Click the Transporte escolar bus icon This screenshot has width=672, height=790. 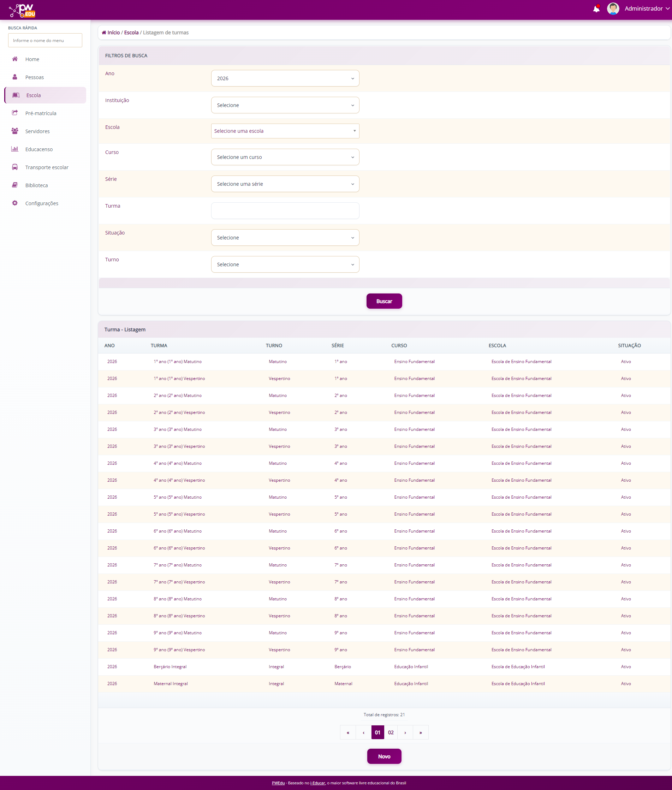[15, 167]
